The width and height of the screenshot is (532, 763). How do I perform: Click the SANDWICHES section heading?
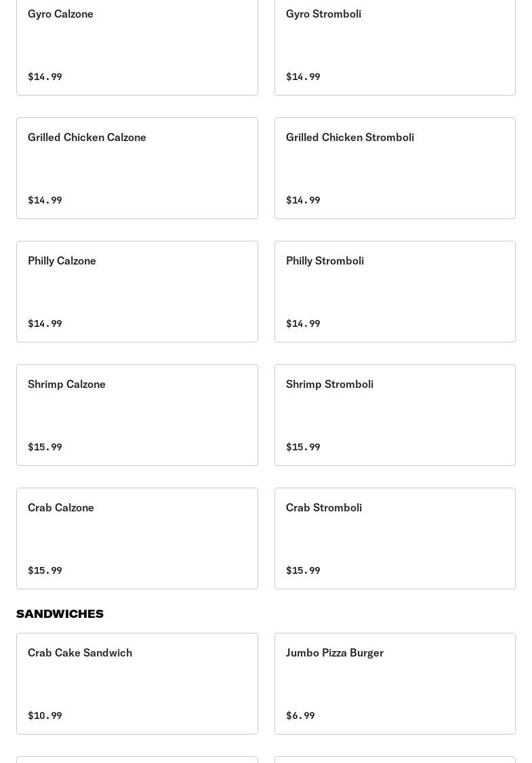click(x=60, y=614)
